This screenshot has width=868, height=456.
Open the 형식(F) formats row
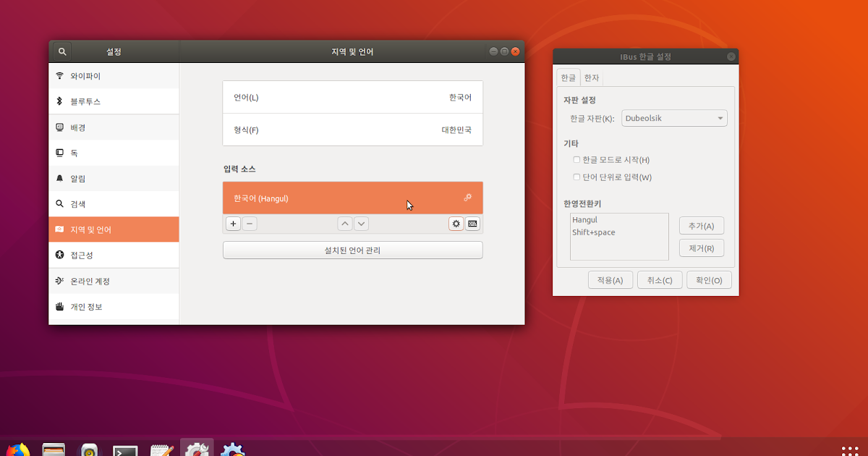[352, 130]
